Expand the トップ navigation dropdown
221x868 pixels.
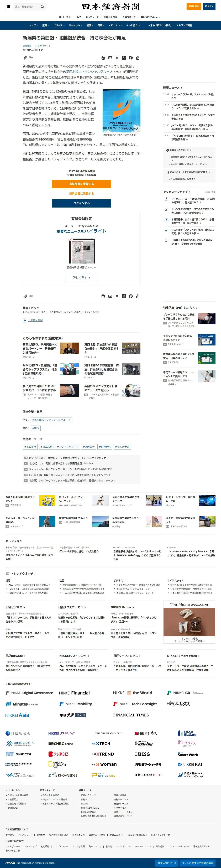point(33,25)
